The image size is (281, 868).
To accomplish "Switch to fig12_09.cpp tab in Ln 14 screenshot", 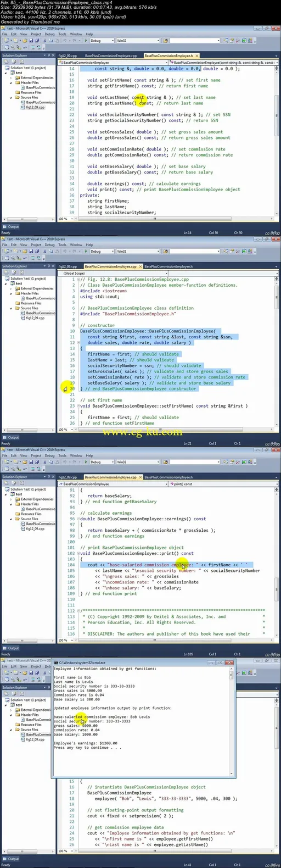I will click(68, 55).
